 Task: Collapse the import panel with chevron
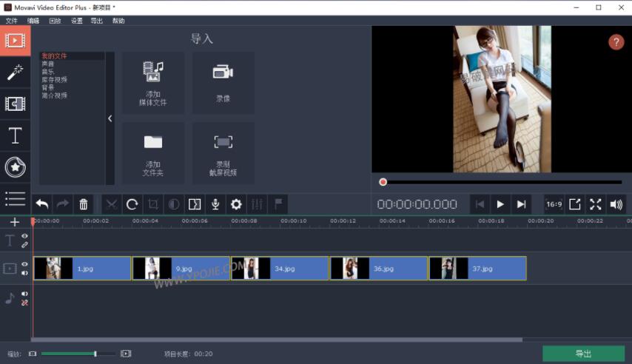110,118
